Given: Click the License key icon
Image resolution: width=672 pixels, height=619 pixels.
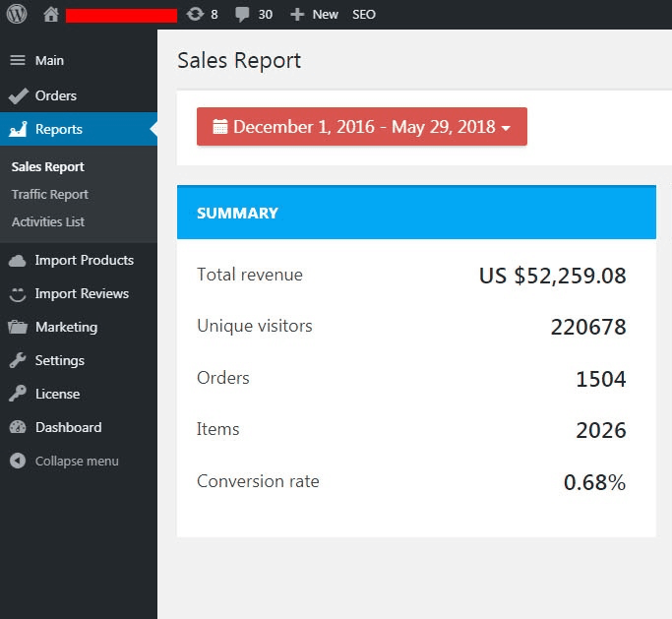Looking at the screenshot, I should coord(18,395).
